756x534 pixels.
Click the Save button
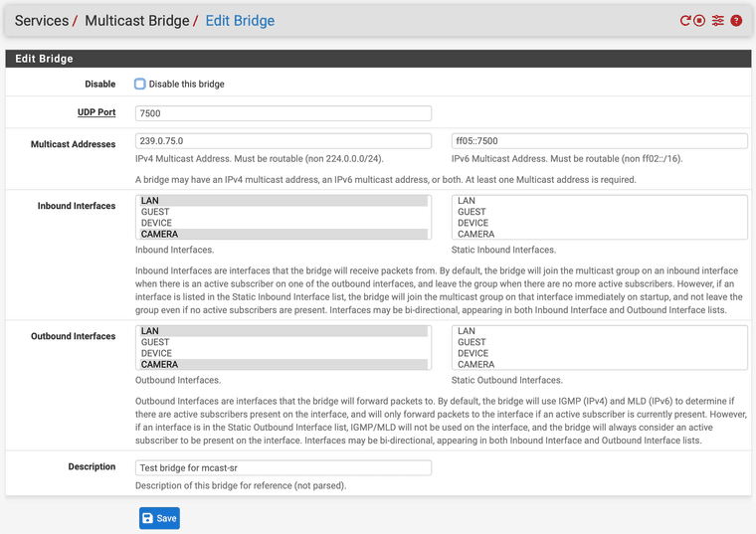coord(159,518)
